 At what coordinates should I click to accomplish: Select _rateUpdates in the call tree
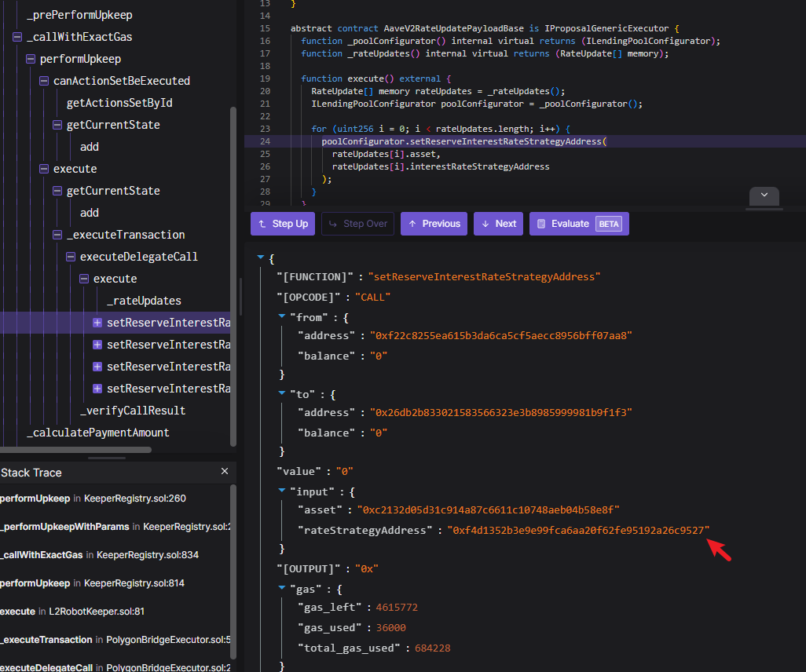pyautogui.click(x=144, y=301)
